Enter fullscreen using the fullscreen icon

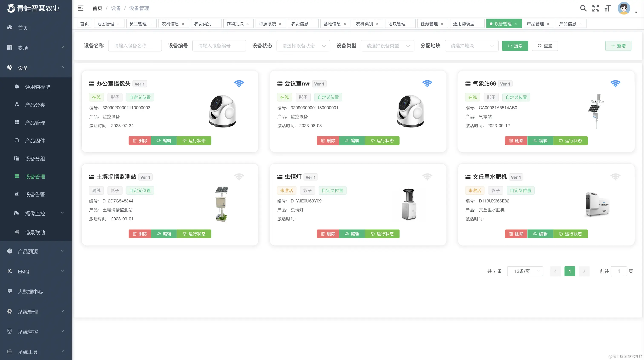click(596, 8)
